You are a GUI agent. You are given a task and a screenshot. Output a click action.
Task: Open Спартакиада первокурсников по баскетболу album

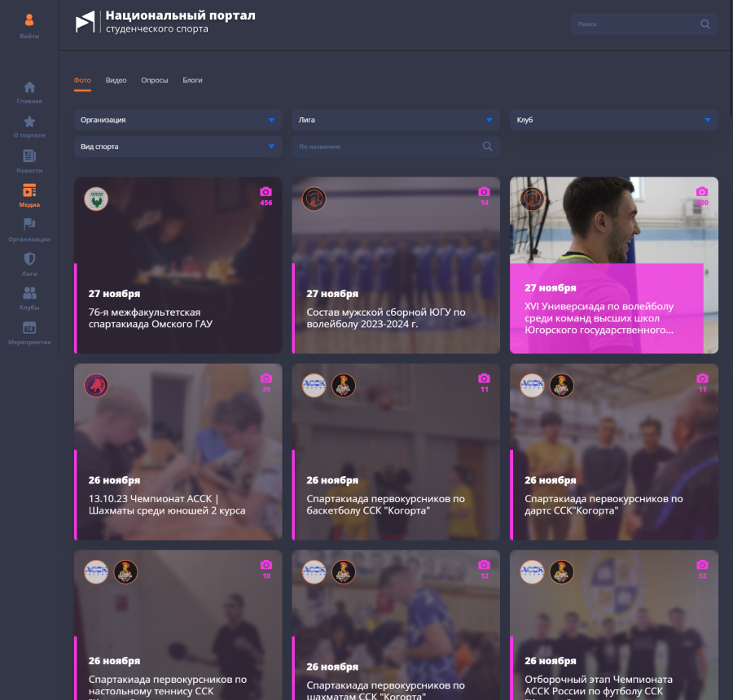click(x=396, y=452)
